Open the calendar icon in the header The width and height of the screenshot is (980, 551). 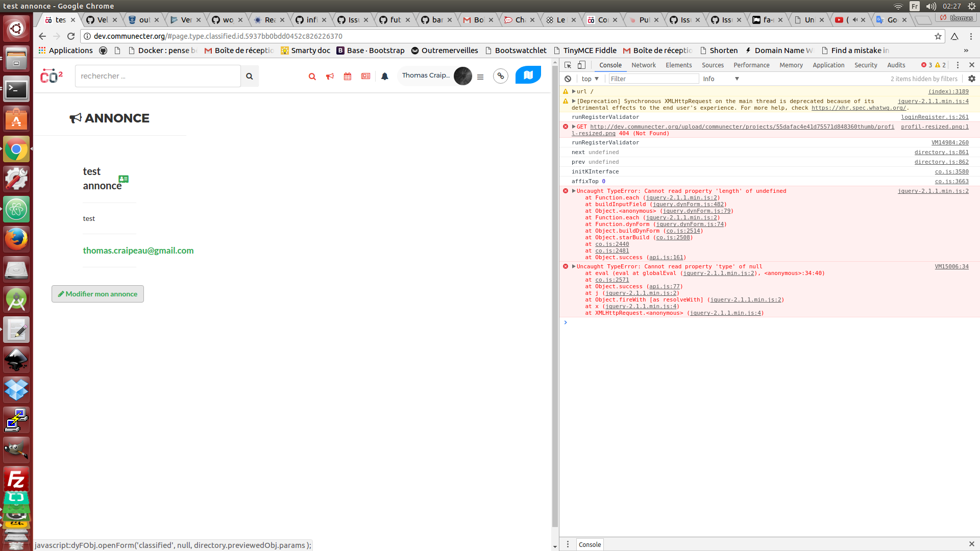(348, 76)
